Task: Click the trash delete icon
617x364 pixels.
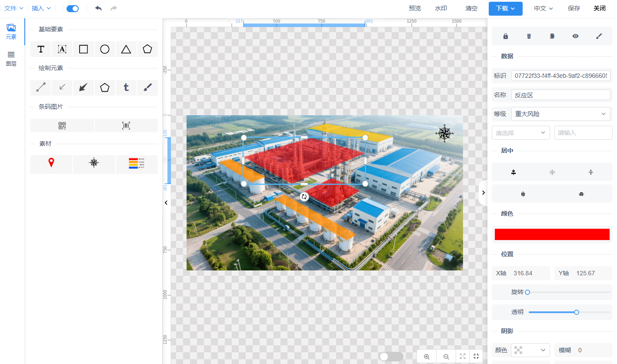Action: (529, 36)
